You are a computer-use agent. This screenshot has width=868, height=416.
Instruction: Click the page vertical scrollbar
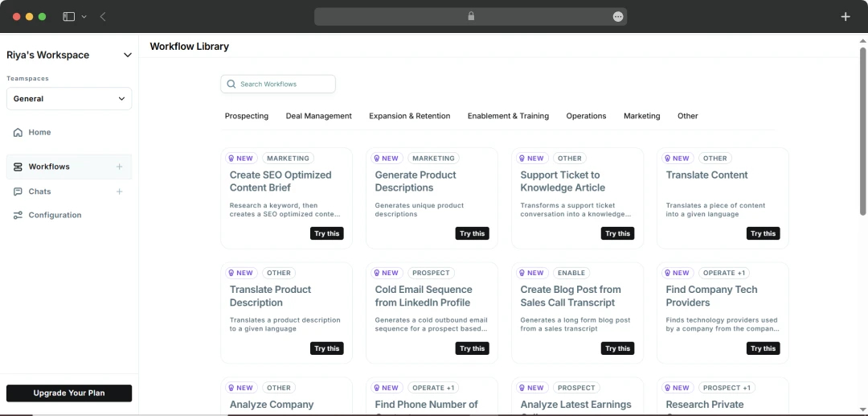click(x=862, y=131)
